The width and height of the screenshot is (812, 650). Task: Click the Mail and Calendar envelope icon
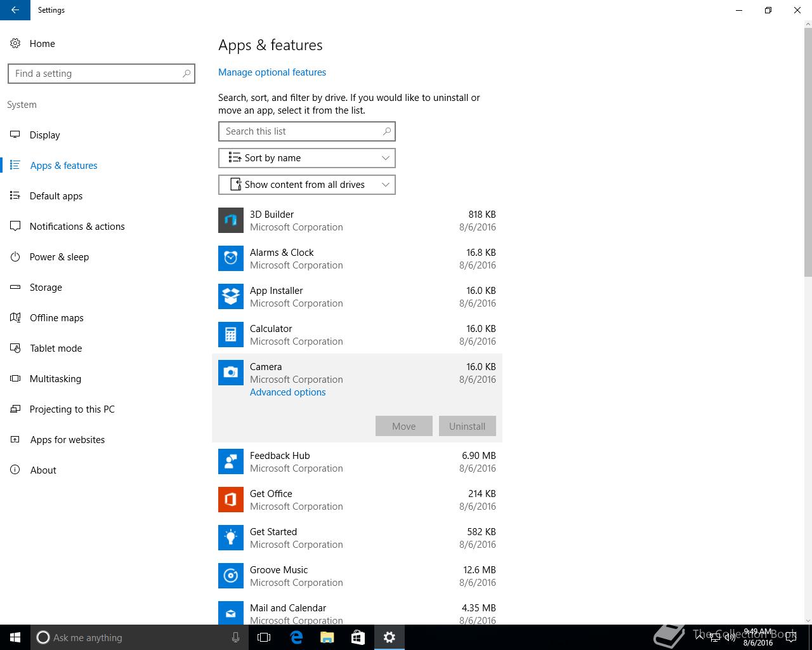pyautogui.click(x=231, y=613)
